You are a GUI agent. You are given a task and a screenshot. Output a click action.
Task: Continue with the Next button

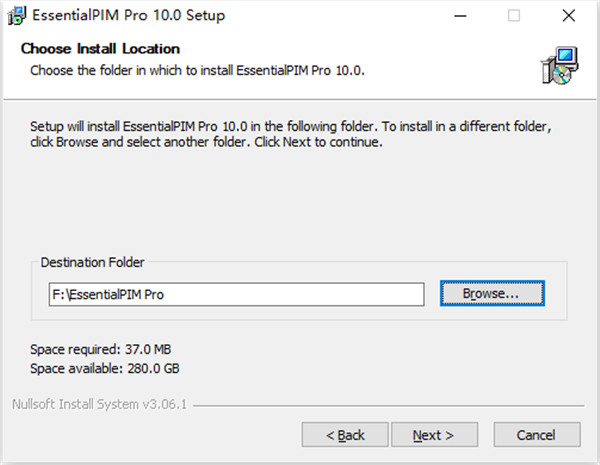pyautogui.click(x=433, y=435)
